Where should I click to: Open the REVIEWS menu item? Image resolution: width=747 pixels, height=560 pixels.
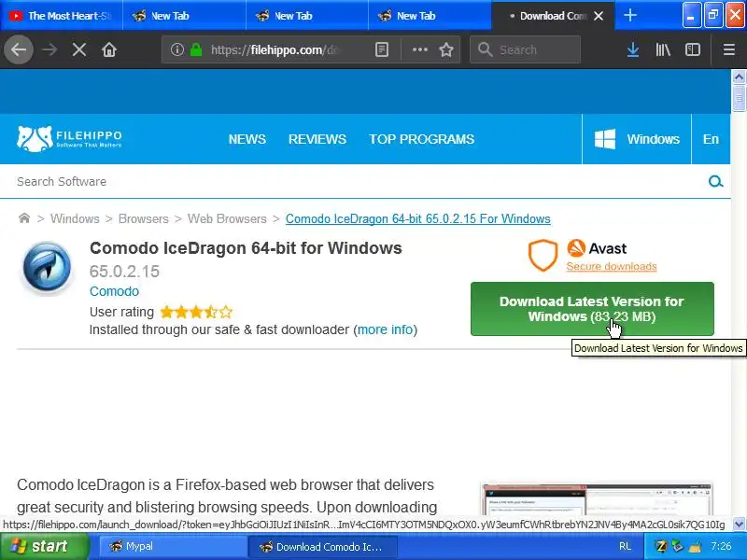click(317, 139)
